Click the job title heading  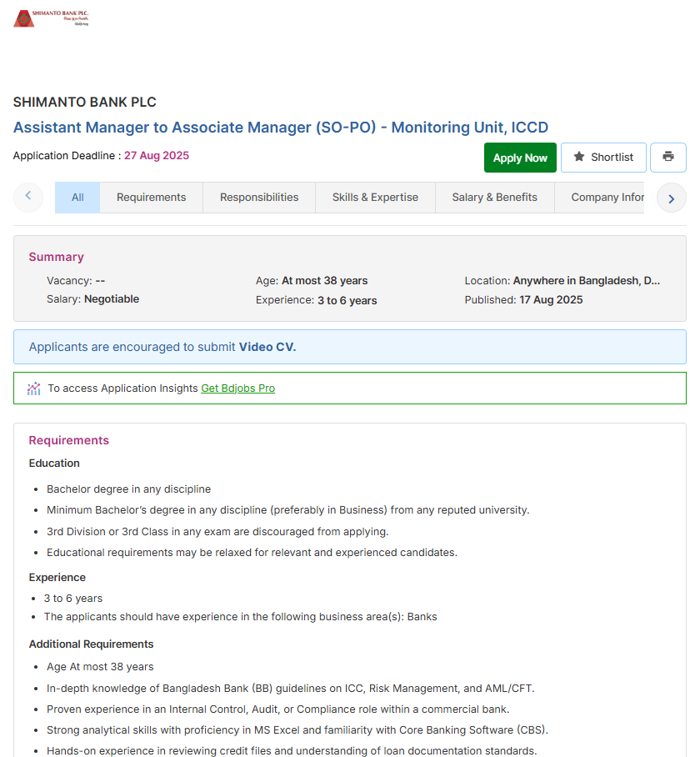(x=281, y=128)
